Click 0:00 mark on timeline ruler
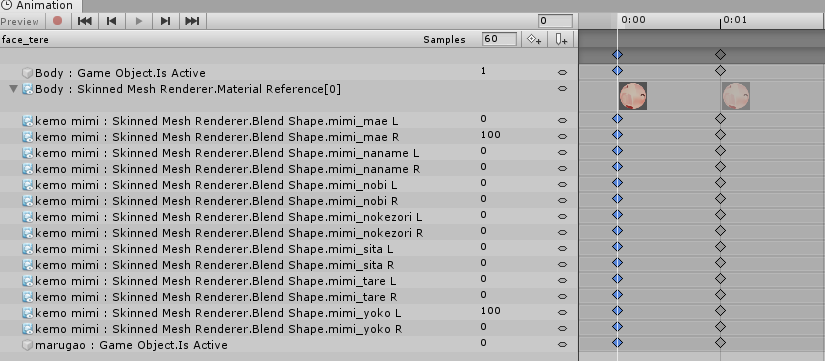 point(633,20)
